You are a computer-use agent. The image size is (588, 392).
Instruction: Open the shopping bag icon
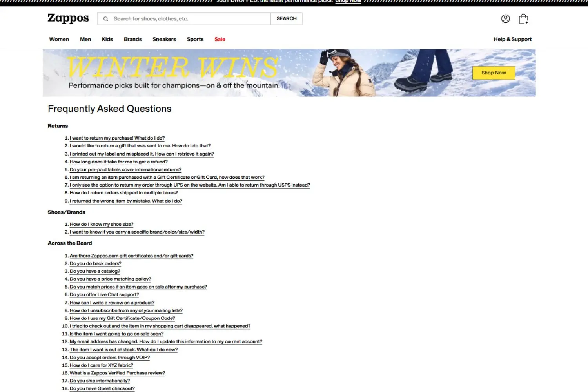(x=523, y=18)
